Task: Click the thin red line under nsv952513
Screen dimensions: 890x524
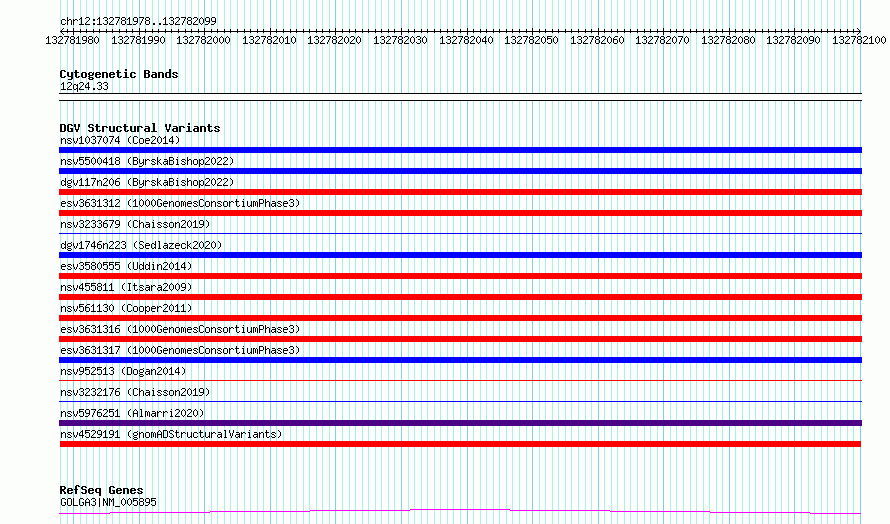Action: click(460, 380)
